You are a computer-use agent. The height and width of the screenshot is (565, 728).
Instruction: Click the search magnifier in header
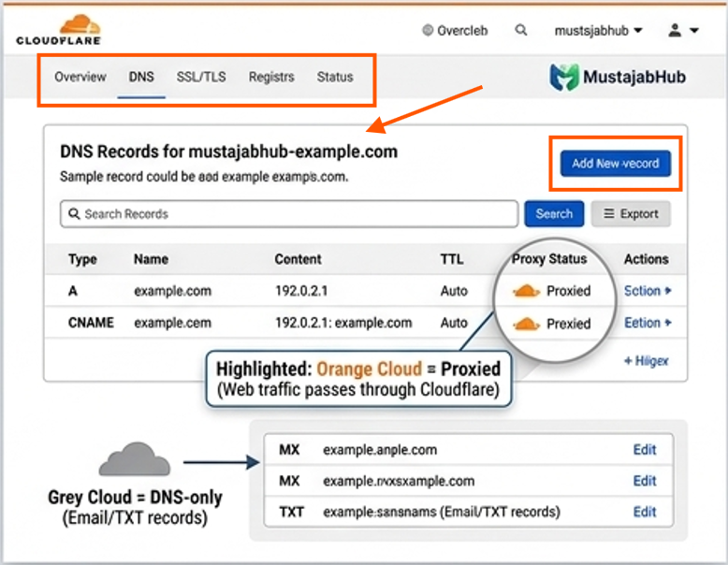point(521,30)
